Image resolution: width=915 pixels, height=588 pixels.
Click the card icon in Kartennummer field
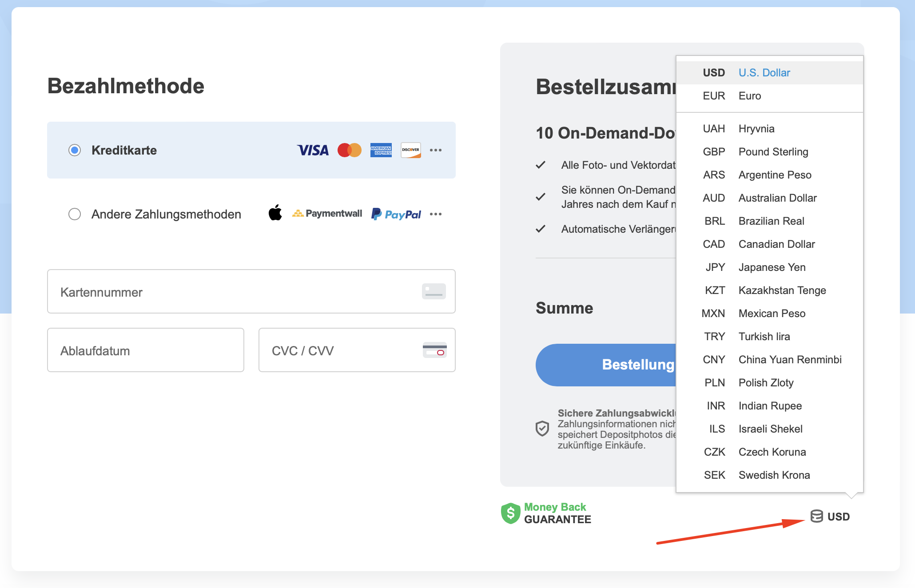click(434, 291)
